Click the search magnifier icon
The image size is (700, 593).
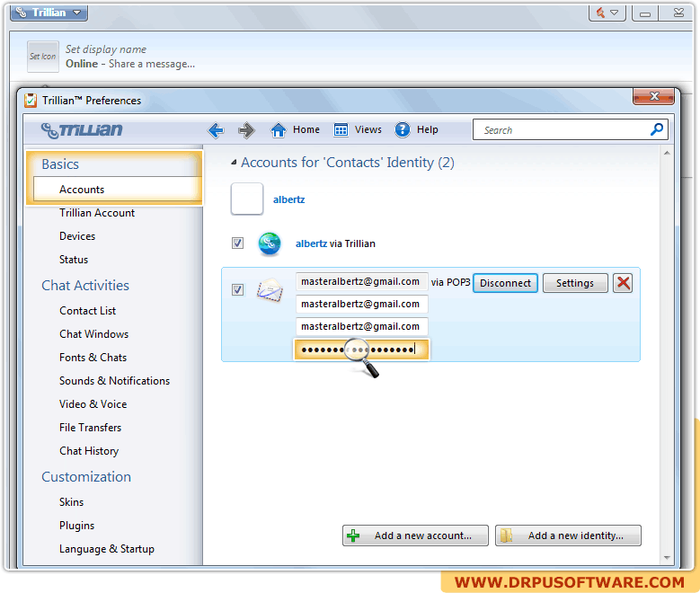click(656, 129)
